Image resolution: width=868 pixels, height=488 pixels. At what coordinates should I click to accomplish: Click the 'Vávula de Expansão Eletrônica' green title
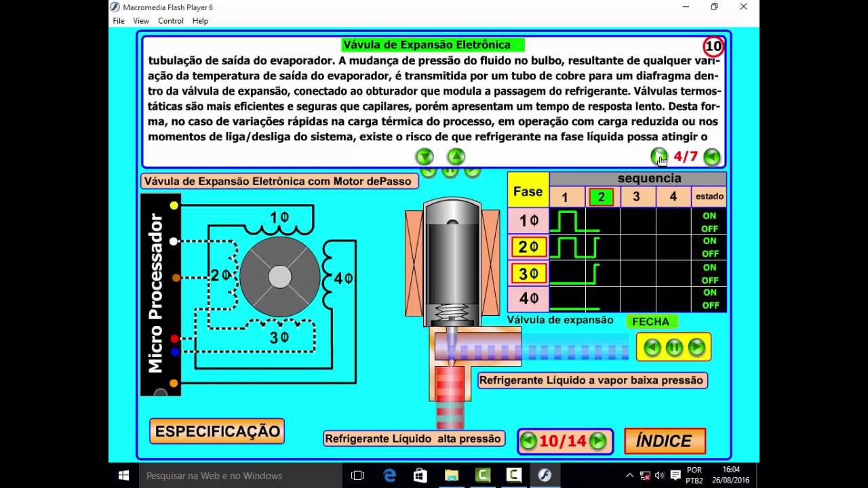coord(433,45)
